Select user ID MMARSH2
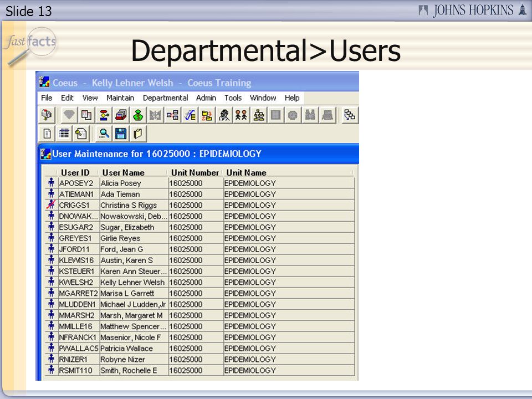 (x=76, y=315)
